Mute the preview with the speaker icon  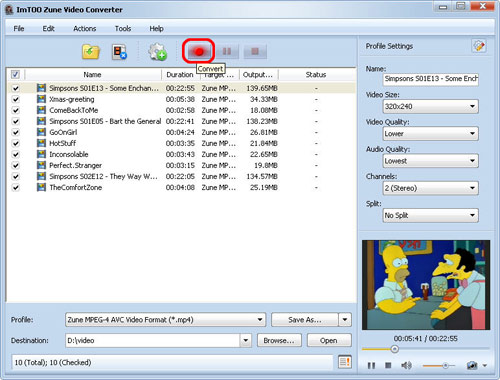point(406,365)
